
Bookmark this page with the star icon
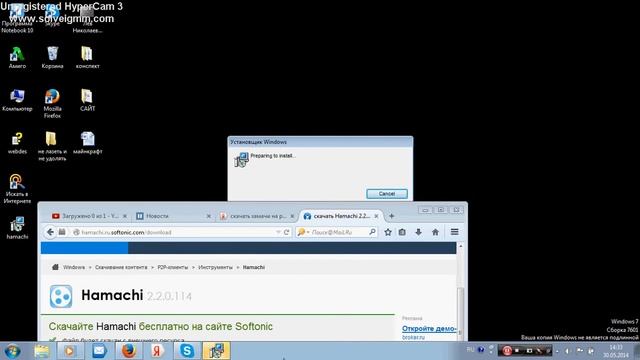point(388,232)
